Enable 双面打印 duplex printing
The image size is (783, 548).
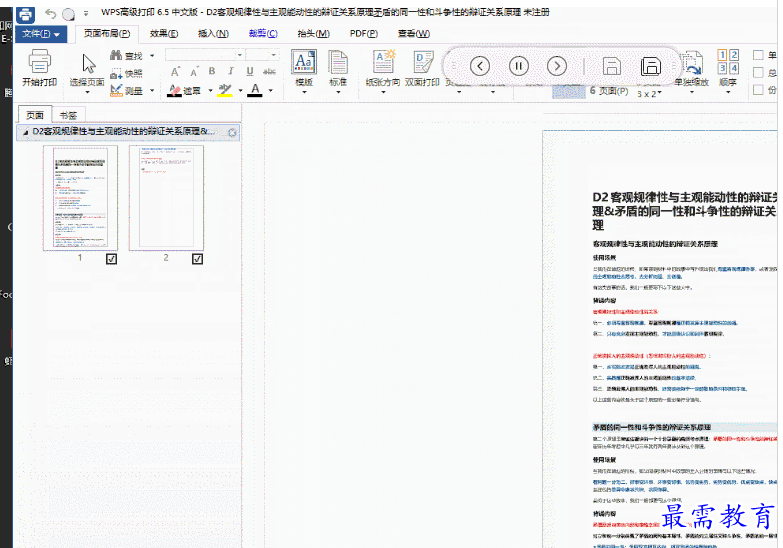pos(422,68)
